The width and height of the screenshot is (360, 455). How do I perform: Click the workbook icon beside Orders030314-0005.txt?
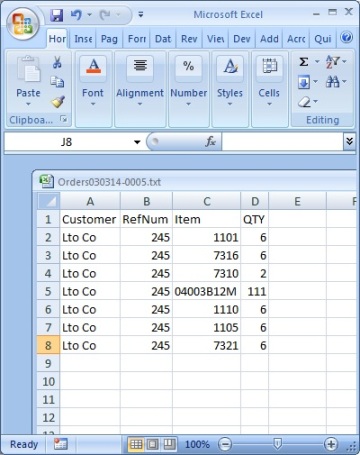46,181
